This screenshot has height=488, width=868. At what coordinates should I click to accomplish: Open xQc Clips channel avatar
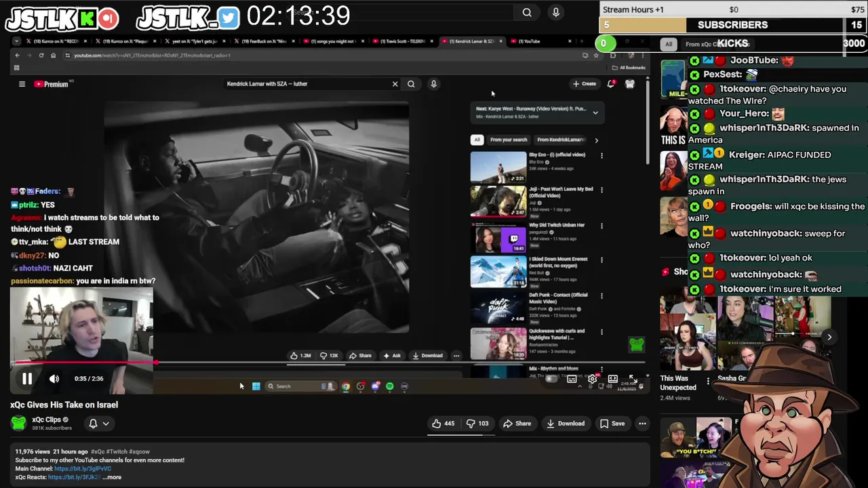point(18,424)
